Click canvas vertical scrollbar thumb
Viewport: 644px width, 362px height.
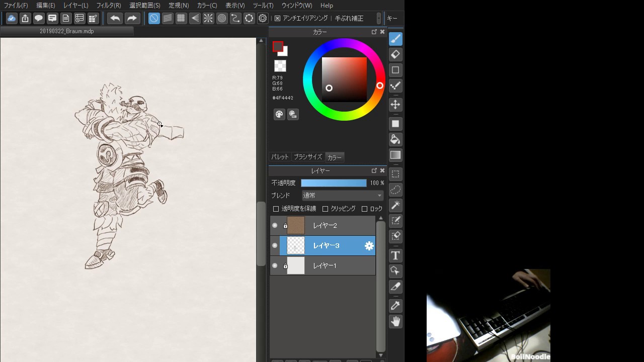(261, 234)
